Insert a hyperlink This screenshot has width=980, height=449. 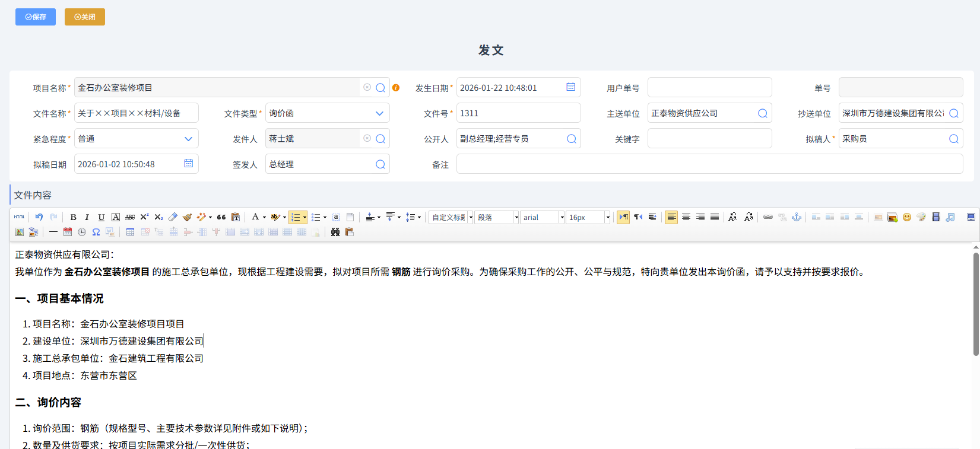(x=768, y=217)
